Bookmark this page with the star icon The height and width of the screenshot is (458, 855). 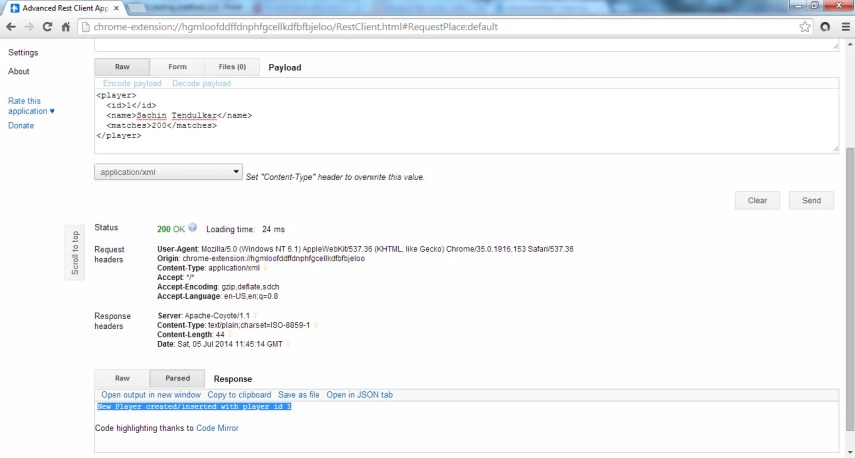pos(805,27)
